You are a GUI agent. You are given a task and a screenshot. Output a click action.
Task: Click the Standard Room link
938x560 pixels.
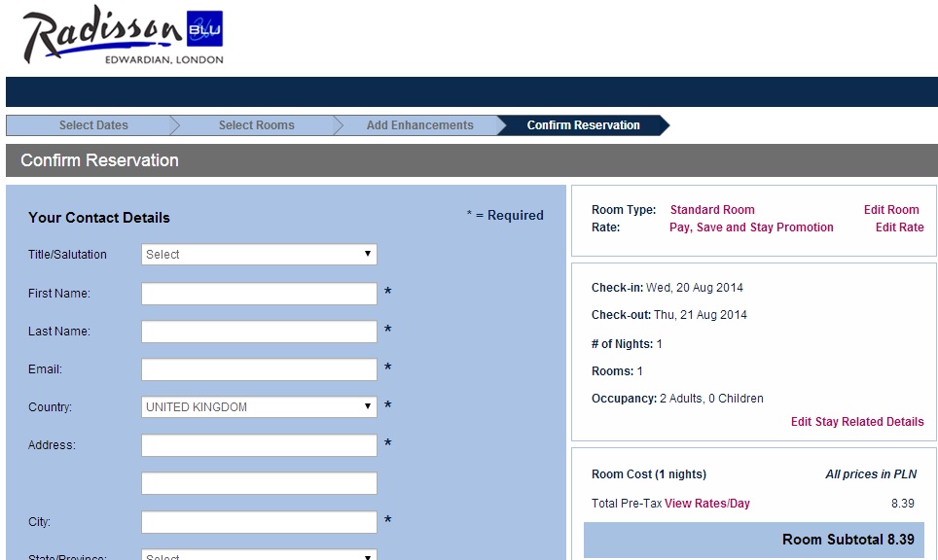(x=712, y=210)
